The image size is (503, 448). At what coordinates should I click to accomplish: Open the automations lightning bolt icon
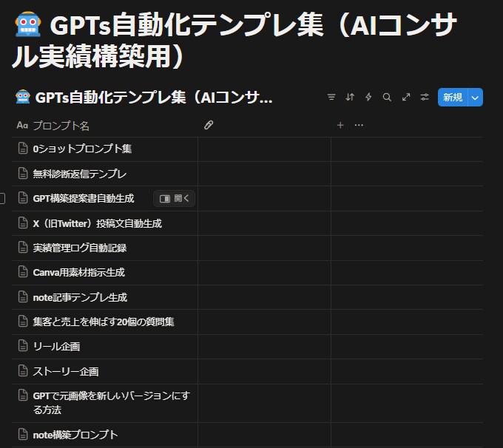368,97
